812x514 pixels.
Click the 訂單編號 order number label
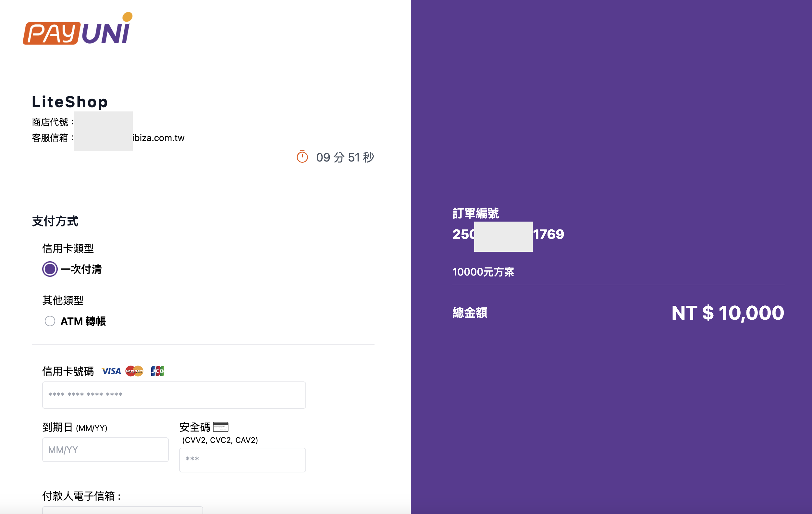point(475,213)
